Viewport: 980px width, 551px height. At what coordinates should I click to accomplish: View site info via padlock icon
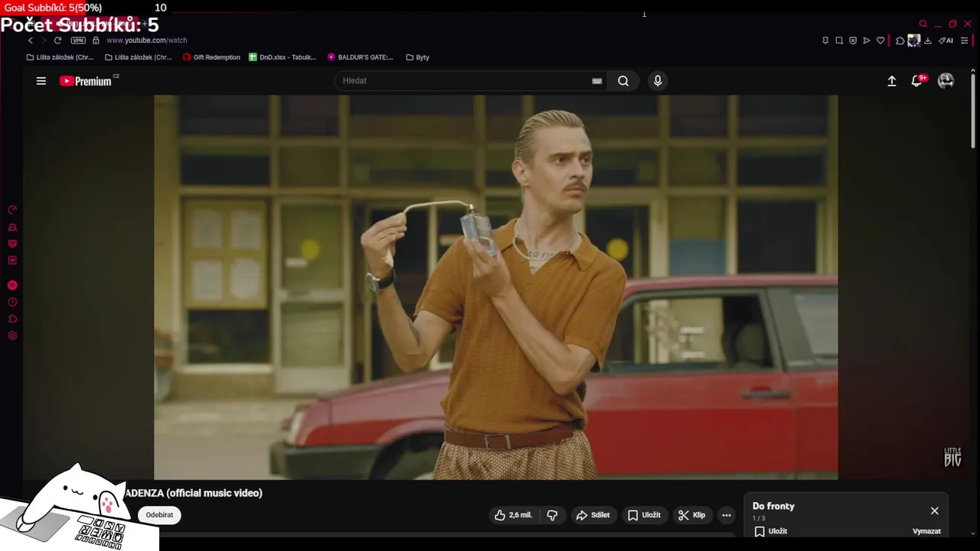96,41
